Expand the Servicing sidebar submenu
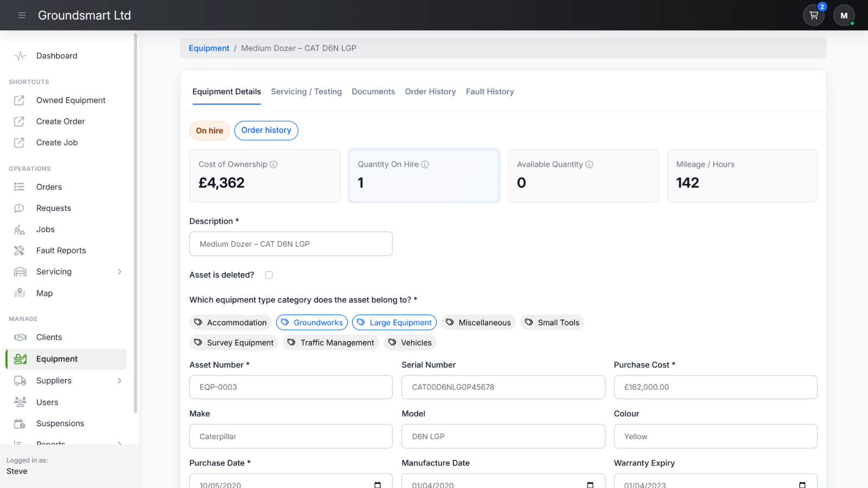 119,272
